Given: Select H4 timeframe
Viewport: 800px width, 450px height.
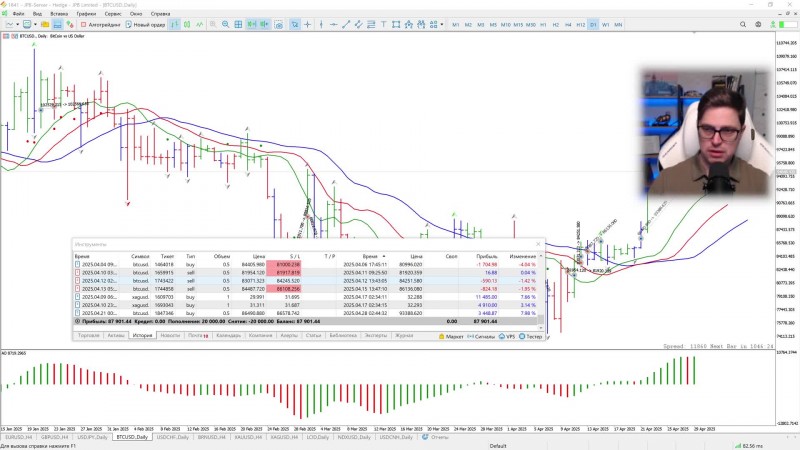Looking at the screenshot, I should 568,24.
